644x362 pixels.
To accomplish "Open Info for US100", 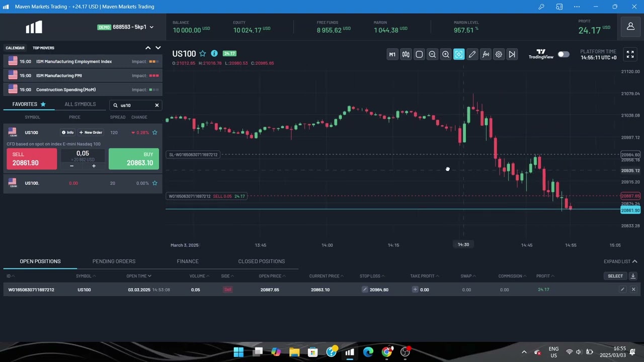I will [67, 132].
